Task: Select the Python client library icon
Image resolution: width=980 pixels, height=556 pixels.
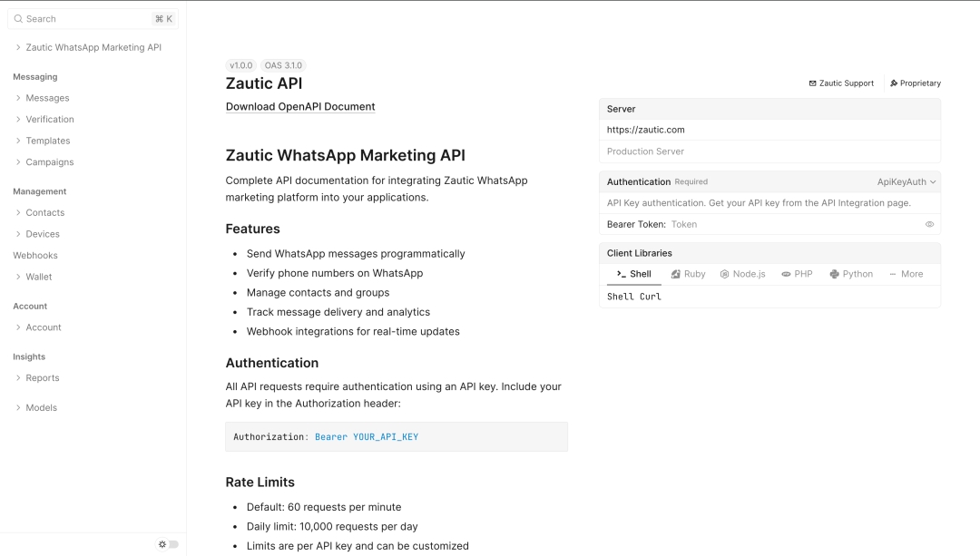Action: point(834,274)
